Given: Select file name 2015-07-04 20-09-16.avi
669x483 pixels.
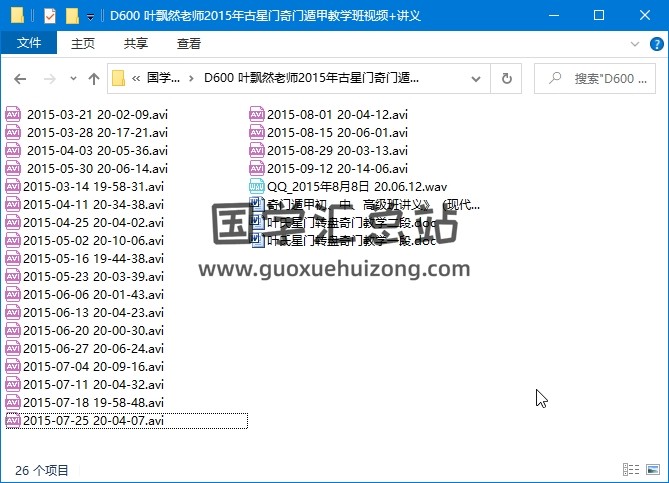Looking at the screenshot, I should [93, 367].
